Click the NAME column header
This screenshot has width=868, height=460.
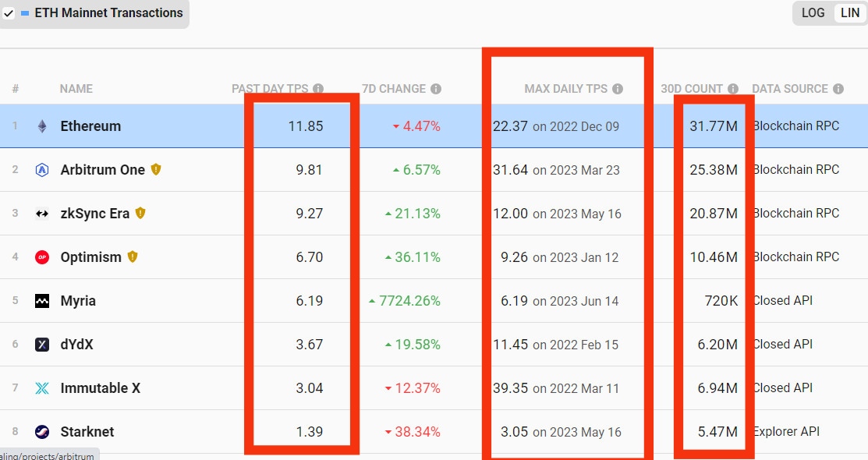pyautogui.click(x=76, y=89)
